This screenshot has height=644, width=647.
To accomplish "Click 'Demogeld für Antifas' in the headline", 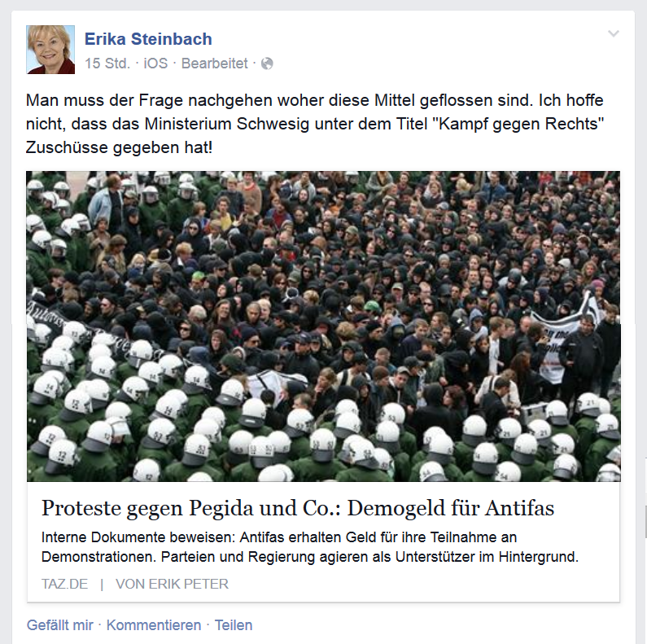I will tap(451, 508).
